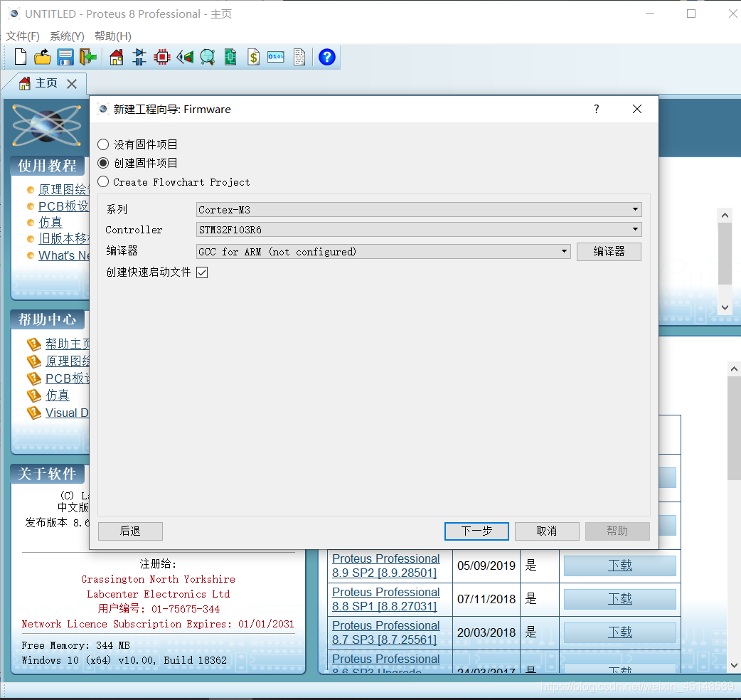741x700 pixels.
Task: Open the 帮助主页 help link
Action: (68, 344)
